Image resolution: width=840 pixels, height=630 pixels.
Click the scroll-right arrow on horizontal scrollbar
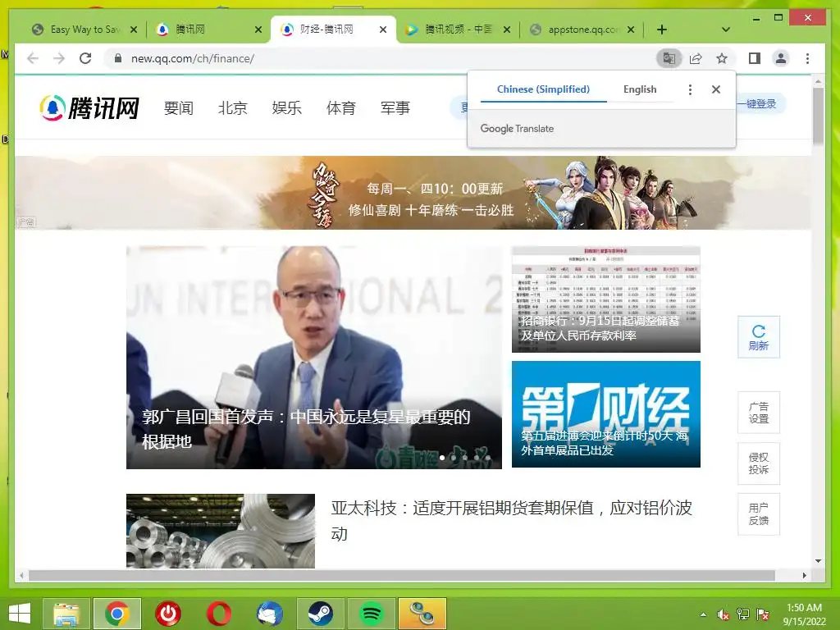(x=804, y=575)
